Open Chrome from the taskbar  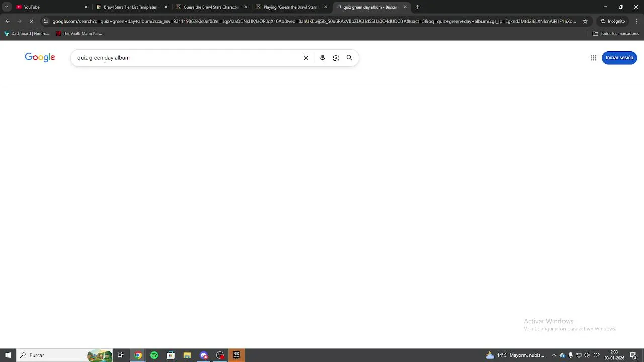(138, 355)
